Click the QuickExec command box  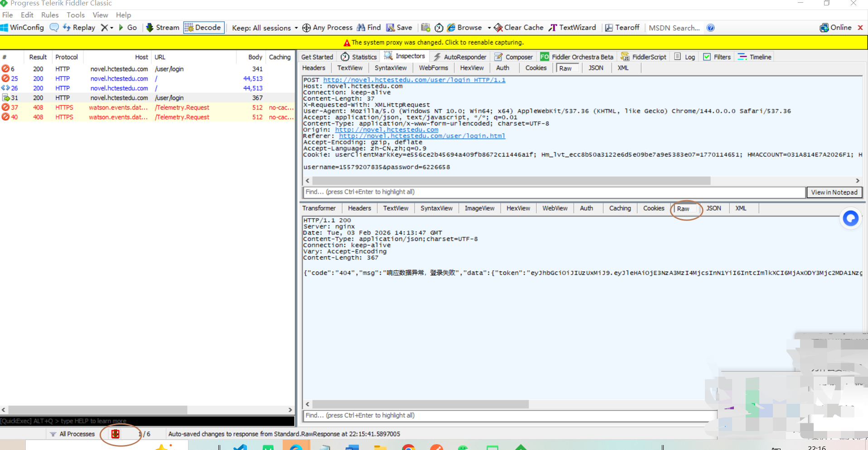coord(147,421)
